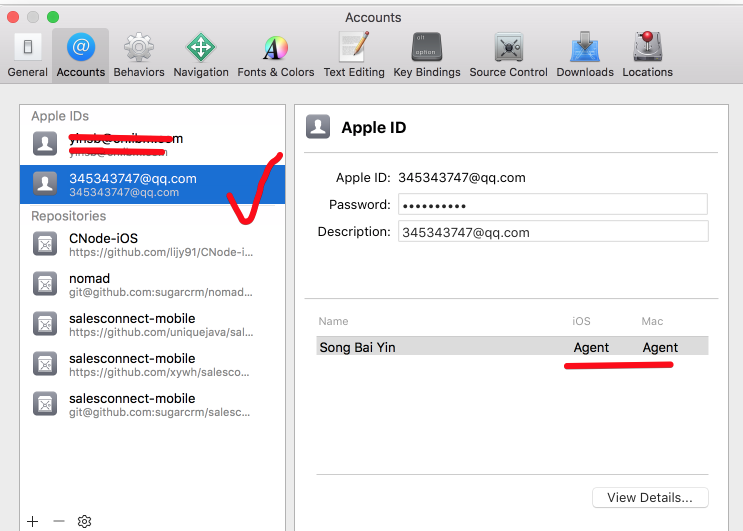
Task: Click the Mac Agent role cell
Action: click(660, 348)
